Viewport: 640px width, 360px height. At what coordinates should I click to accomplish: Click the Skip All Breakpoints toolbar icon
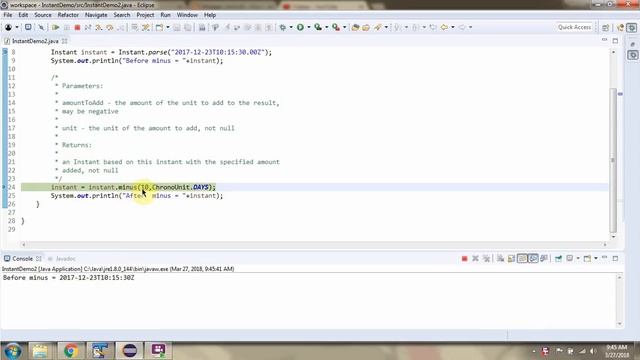41,27
